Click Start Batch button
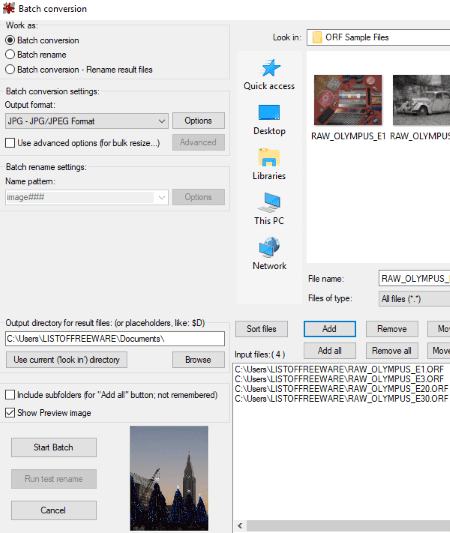Image resolution: width=450 pixels, height=533 pixels. (54, 447)
